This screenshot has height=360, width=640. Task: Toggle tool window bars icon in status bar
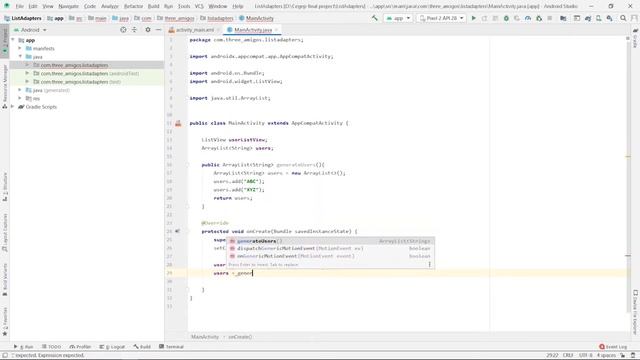[x=5, y=355]
